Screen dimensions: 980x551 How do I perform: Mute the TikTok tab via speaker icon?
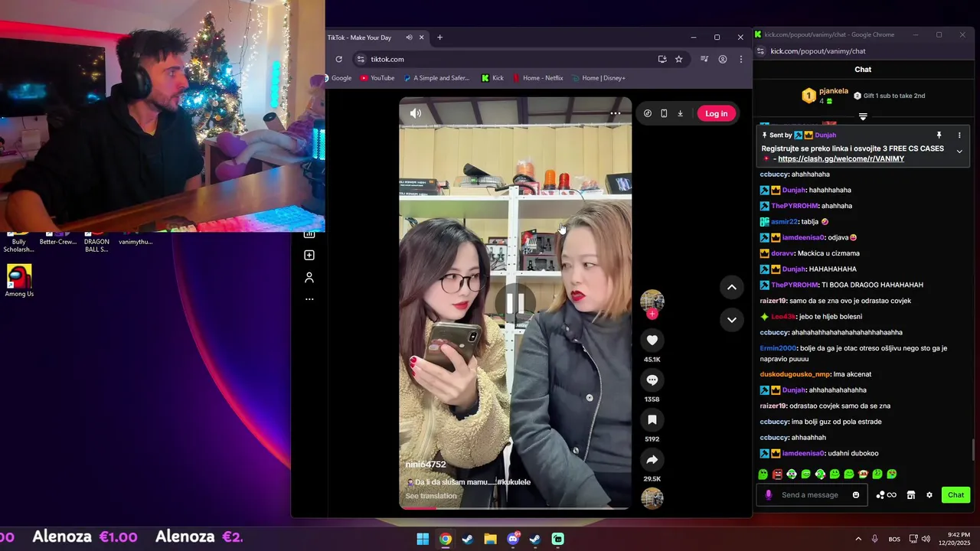[x=409, y=37]
